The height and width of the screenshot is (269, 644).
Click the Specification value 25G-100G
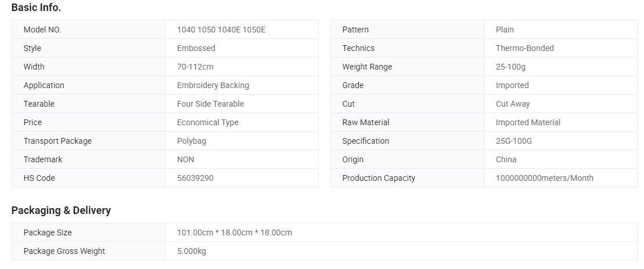click(514, 141)
